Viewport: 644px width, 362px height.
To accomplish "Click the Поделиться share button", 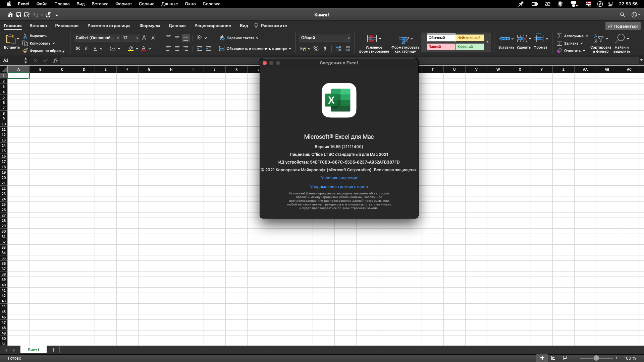I will 623,26.
